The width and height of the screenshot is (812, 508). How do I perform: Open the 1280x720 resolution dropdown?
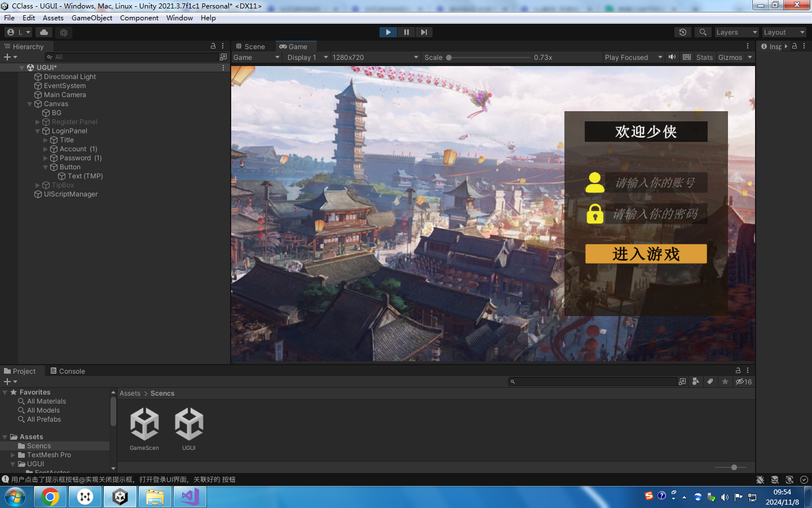tap(376, 57)
